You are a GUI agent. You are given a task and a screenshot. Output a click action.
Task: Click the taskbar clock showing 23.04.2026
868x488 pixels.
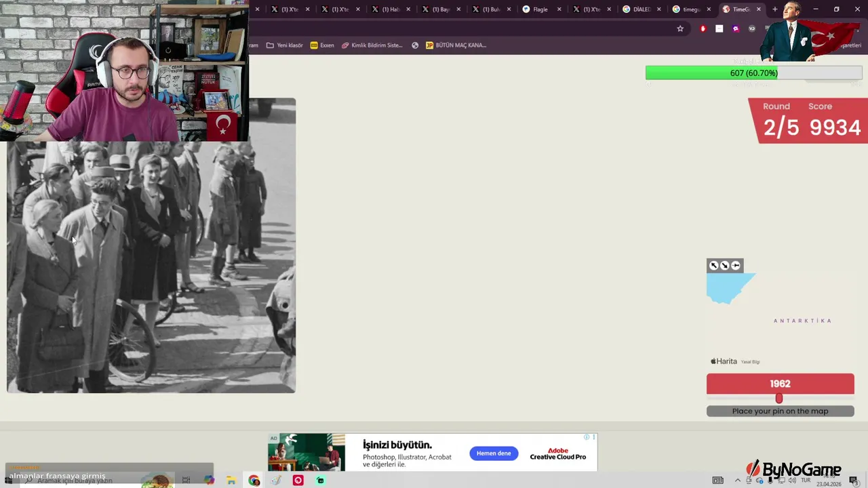pos(829,481)
